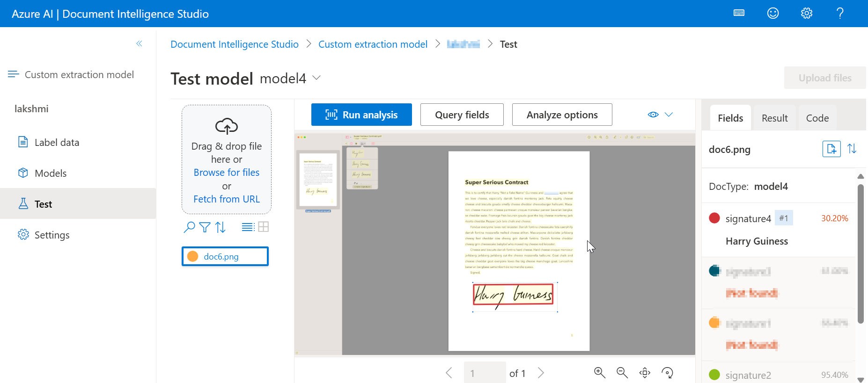Viewport: 868px width, 383px height.
Task: Expand visibility options chevron
Action: (x=669, y=115)
